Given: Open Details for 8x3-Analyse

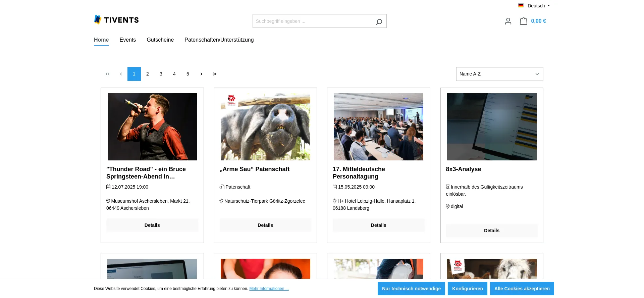Looking at the screenshot, I should point(492,231).
